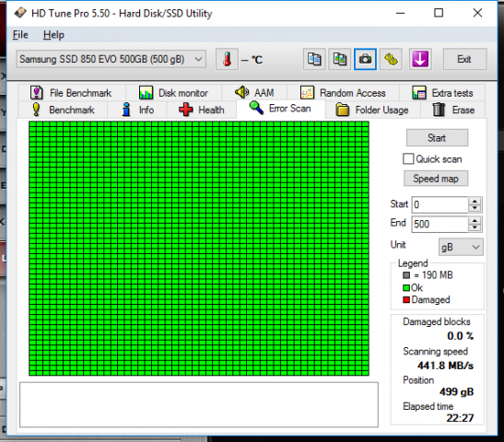The height and width of the screenshot is (442, 504).
Task: Switch to the Benchmark tab
Action: coord(63,110)
